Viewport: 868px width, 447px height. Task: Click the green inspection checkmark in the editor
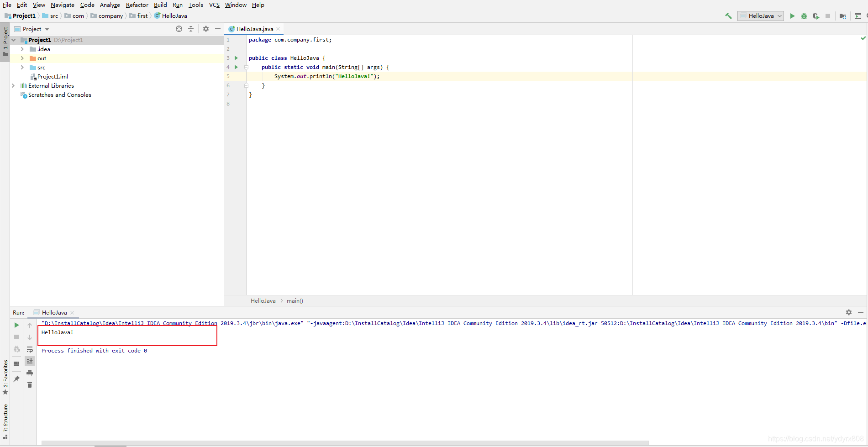pos(863,38)
